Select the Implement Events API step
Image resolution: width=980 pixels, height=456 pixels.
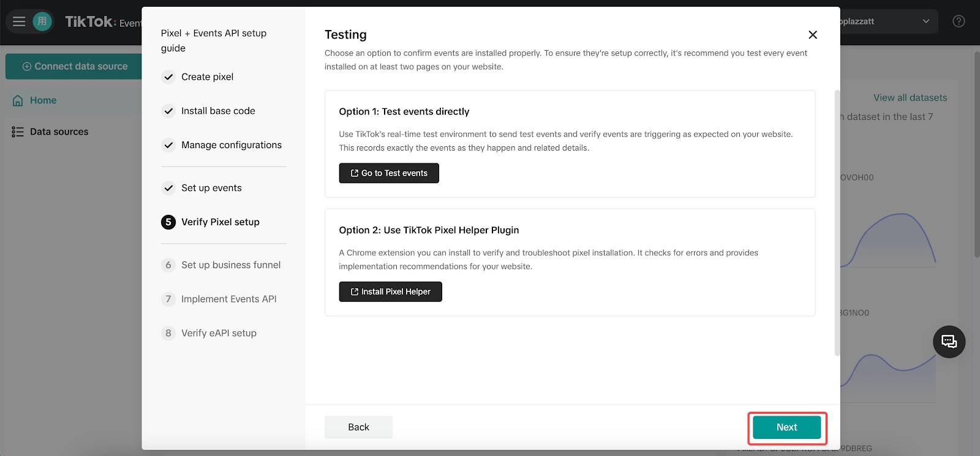point(229,299)
